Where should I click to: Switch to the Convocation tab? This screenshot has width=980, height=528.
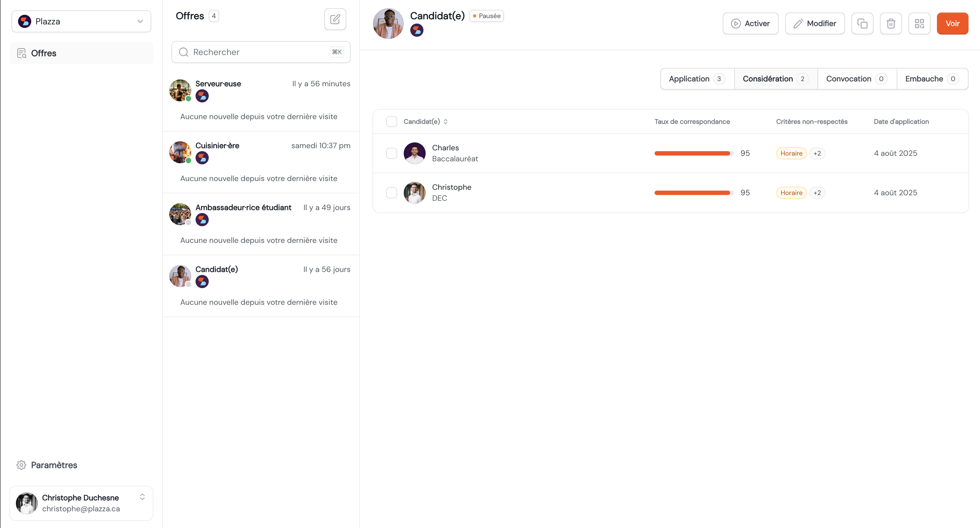[856, 79]
